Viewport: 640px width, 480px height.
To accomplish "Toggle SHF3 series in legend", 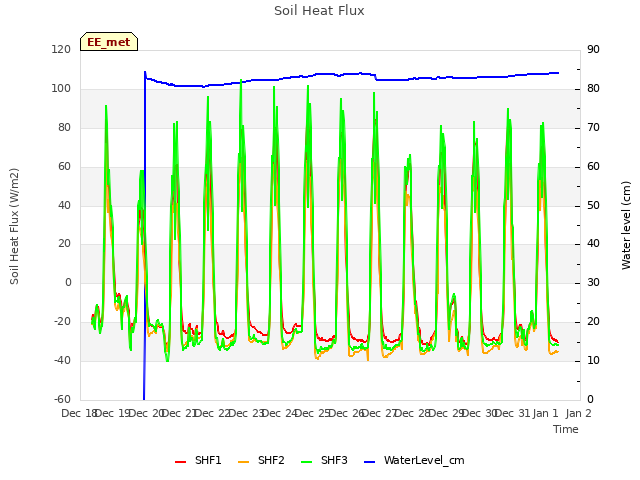I will pyautogui.click(x=324, y=460).
